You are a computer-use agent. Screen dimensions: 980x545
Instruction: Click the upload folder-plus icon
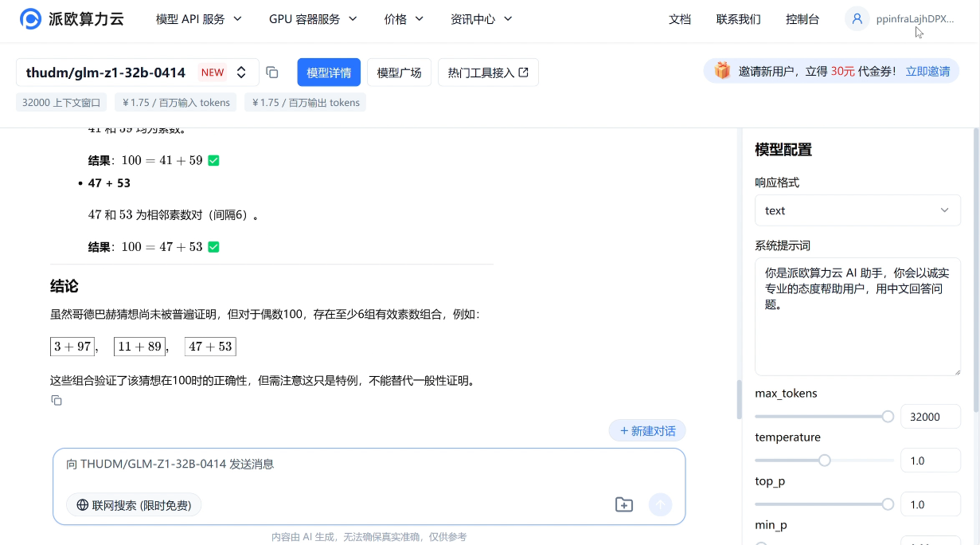[624, 504]
